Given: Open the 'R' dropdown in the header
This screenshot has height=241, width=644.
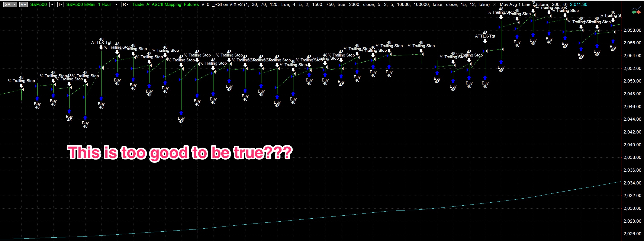Looking at the screenshot, I should click(x=126, y=4).
